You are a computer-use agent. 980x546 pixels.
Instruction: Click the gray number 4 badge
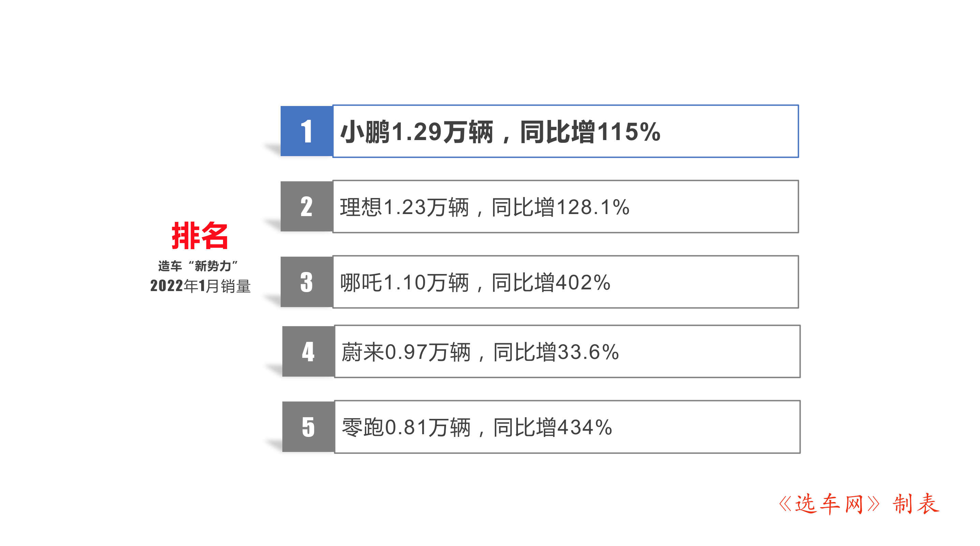pyautogui.click(x=308, y=351)
